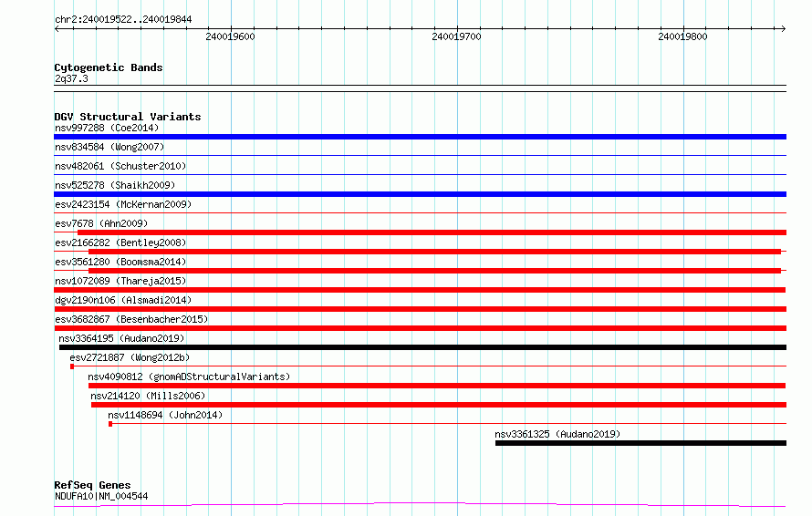The height and width of the screenshot is (516, 812).
Task: Click the thick blue bar under nsv997288
Action: pyautogui.click(x=420, y=137)
